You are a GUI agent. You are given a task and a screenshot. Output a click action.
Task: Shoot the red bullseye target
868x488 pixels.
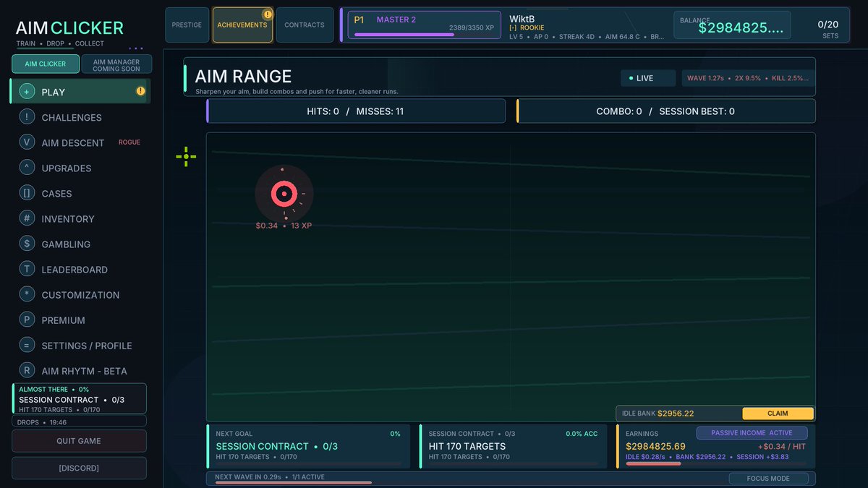[284, 193]
